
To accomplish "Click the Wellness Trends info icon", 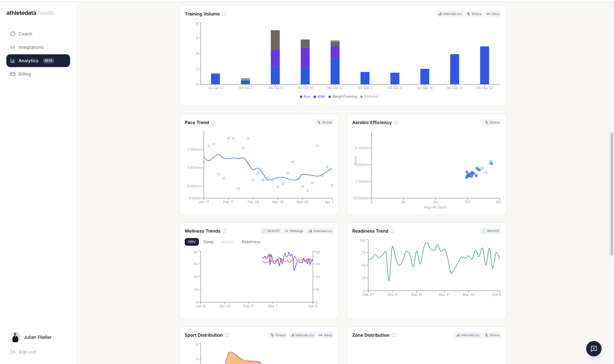I will pyautogui.click(x=224, y=231).
